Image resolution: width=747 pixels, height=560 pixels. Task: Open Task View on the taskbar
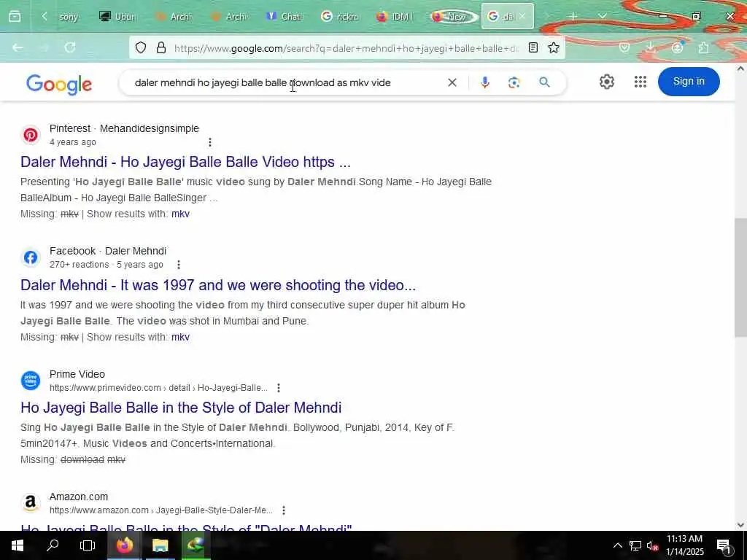[x=88, y=545]
